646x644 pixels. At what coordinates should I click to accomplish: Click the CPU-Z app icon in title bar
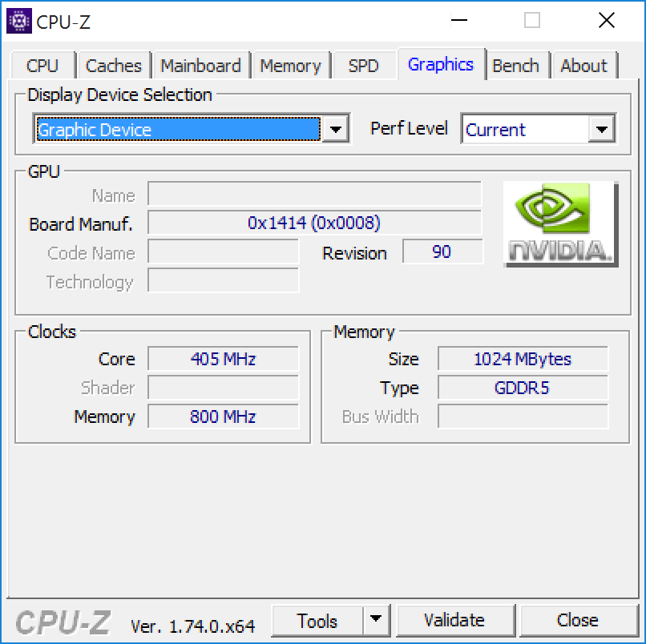click(x=19, y=21)
